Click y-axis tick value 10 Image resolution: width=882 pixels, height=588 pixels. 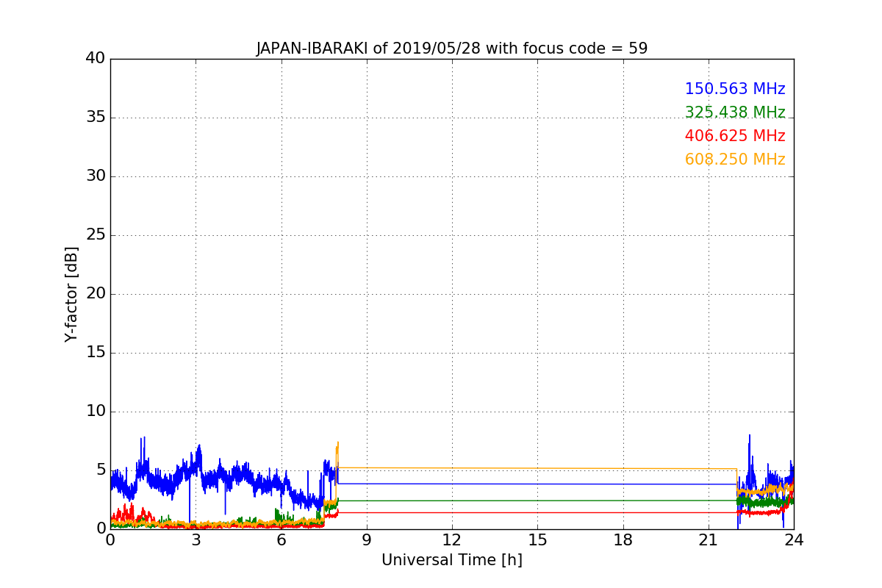click(x=96, y=412)
